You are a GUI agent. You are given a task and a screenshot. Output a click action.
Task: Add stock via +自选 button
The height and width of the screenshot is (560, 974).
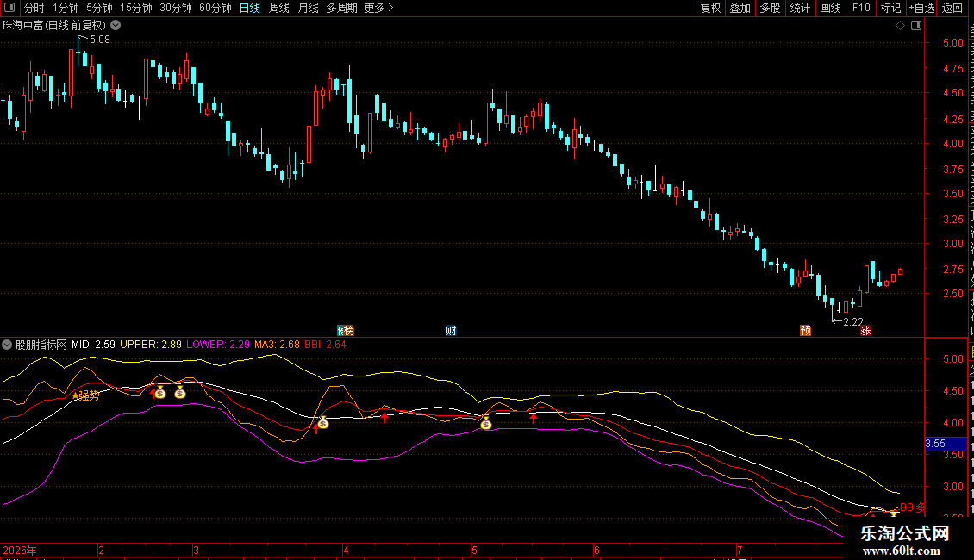[921, 8]
